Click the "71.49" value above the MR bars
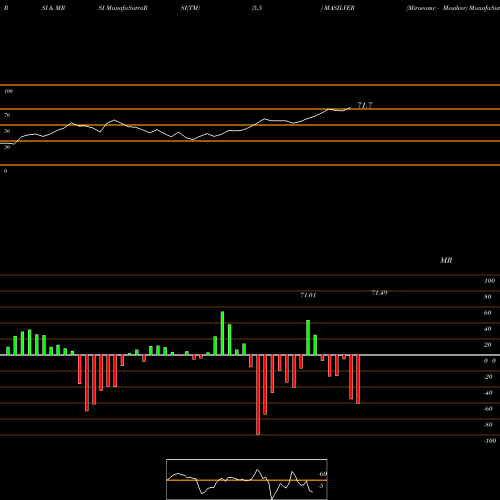The height and width of the screenshot is (500, 500). (379, 293)
